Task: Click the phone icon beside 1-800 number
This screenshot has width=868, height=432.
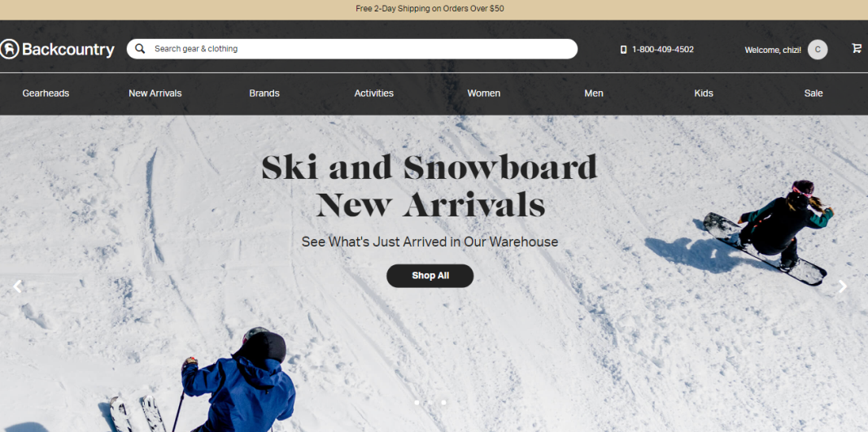Action: (623, 50)
